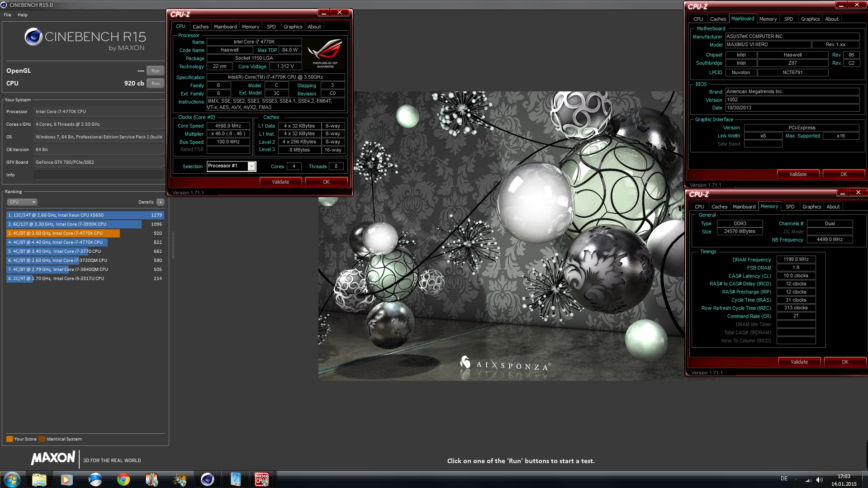Select Graphics tab in bottom-right CPU-Z window

[x=811, y=207]
